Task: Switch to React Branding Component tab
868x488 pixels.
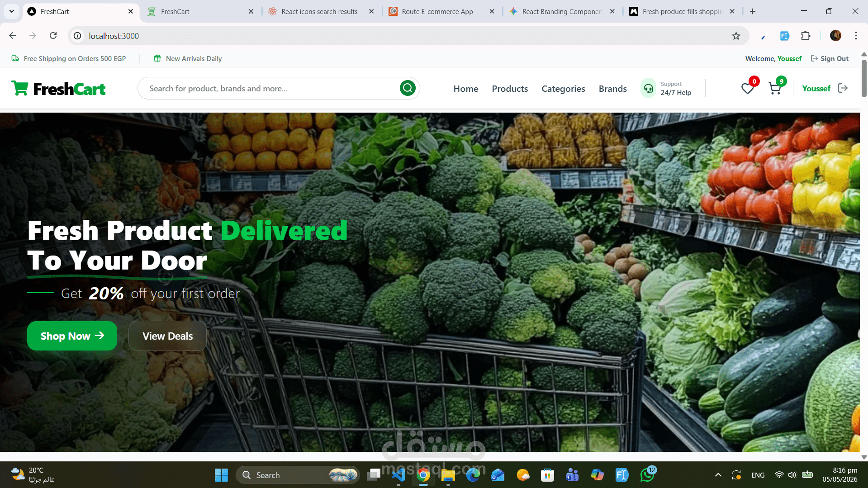Action: coord(562,11)
